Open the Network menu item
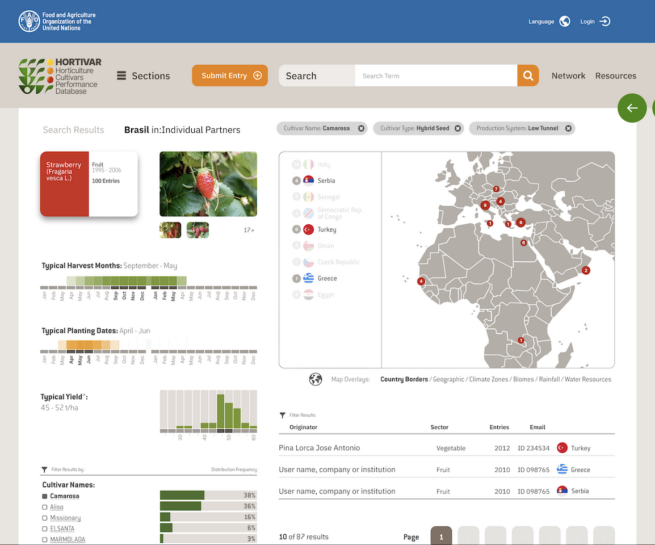 click(568, 76)
